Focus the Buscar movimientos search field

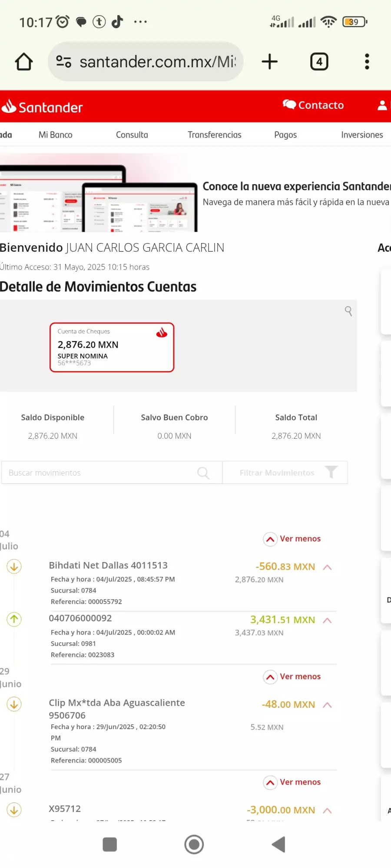[112, 473]
